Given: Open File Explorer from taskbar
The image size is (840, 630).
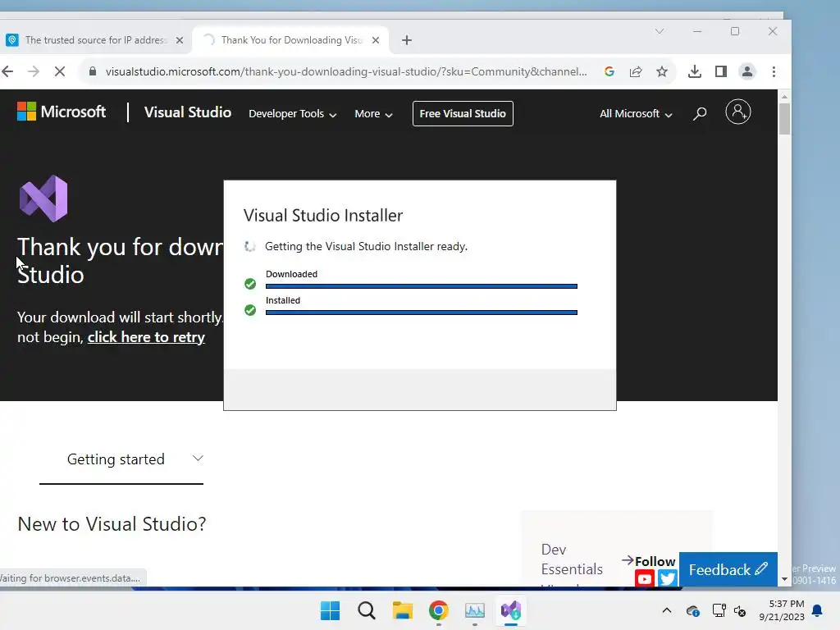Looking at the screenshot, I should pyautogui.click(x=402, y=610).
